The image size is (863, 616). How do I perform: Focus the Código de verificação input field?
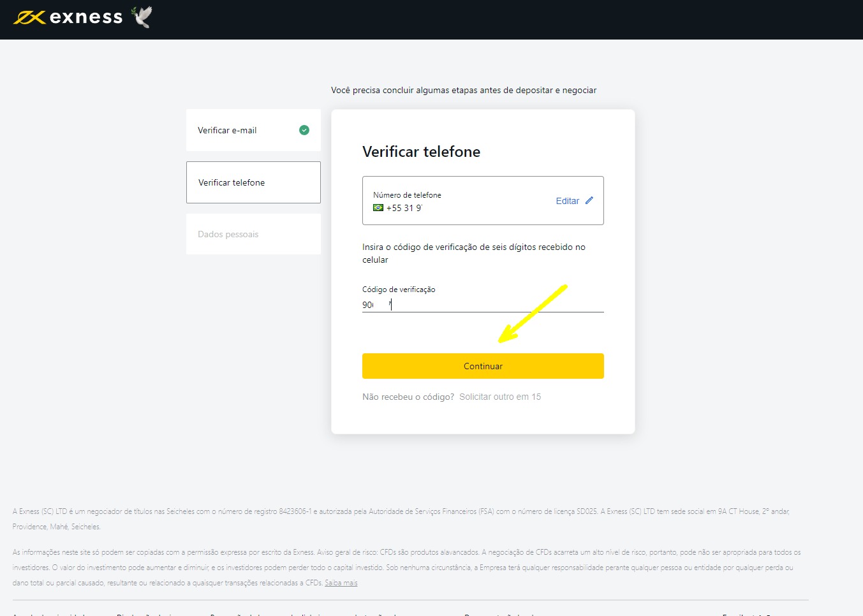click(482, 305)
